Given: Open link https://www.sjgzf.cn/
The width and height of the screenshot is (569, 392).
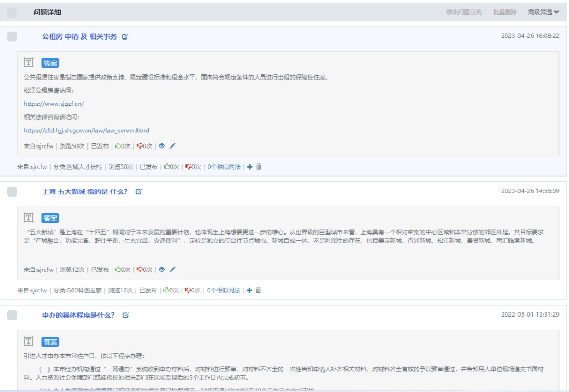Looking at the screenshot, I should 54,104.
